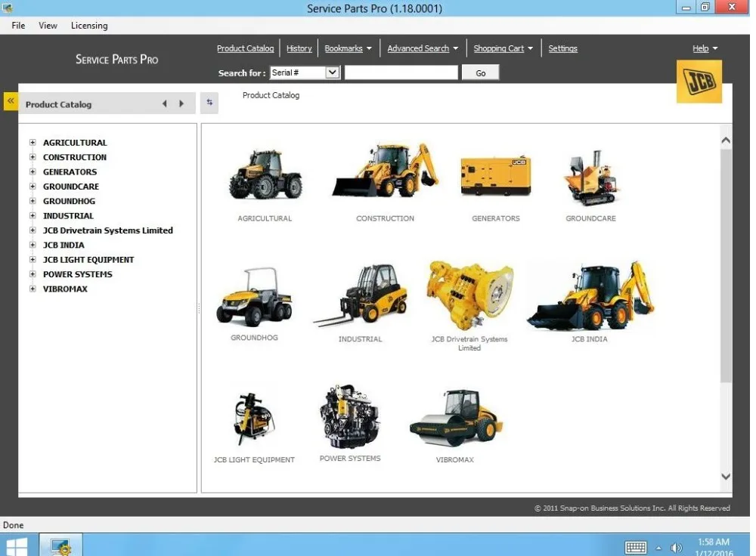This screenshot has height=556, width=756.
Task: Open the Bookmarks dropdown menu
Action: coord(348,48)
